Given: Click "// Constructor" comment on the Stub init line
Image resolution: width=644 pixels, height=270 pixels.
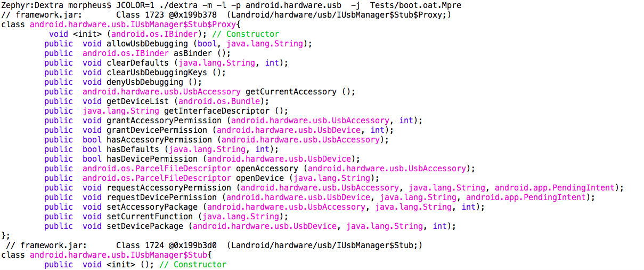Looking at the screenshot, I should pos(193,265).
